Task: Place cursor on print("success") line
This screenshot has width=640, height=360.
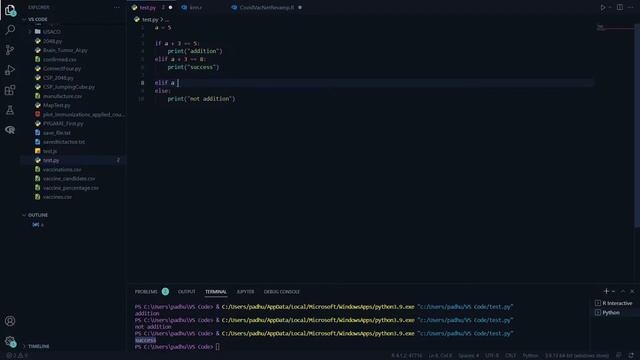Action: [193, 67]
